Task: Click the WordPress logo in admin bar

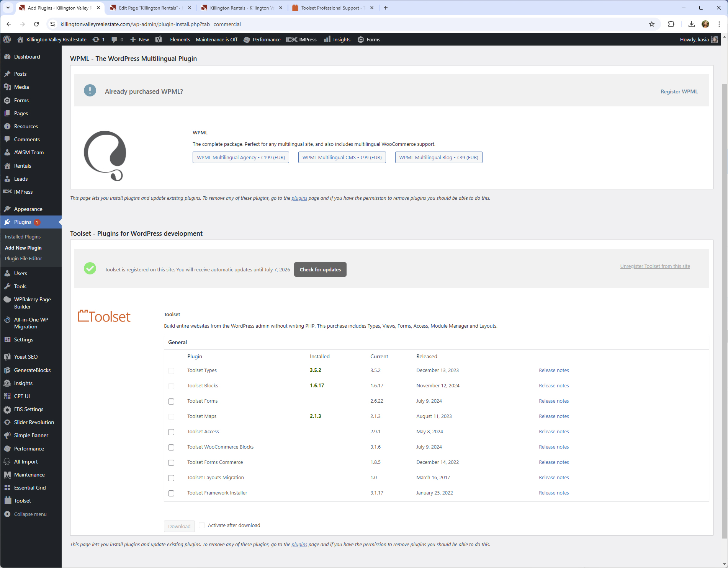Action: click(x=7, y=39)
